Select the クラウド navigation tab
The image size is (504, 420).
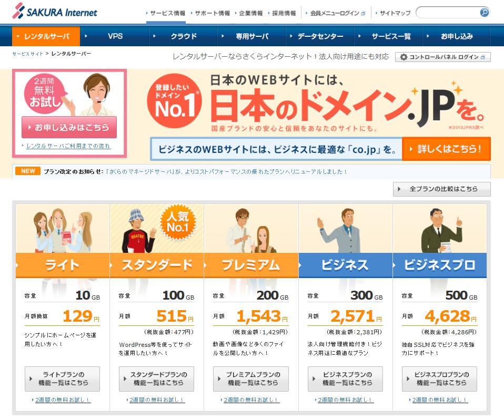183,36
